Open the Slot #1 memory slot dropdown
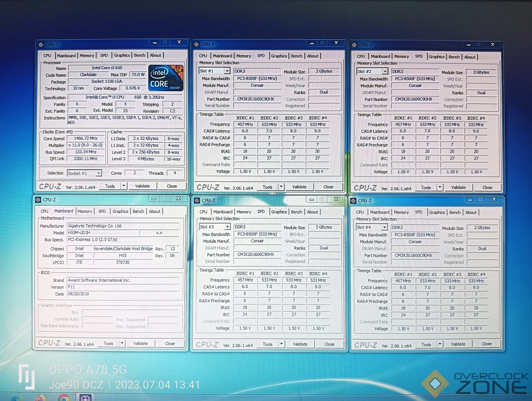This screenshot has height=401, width=532. point(227,71)
